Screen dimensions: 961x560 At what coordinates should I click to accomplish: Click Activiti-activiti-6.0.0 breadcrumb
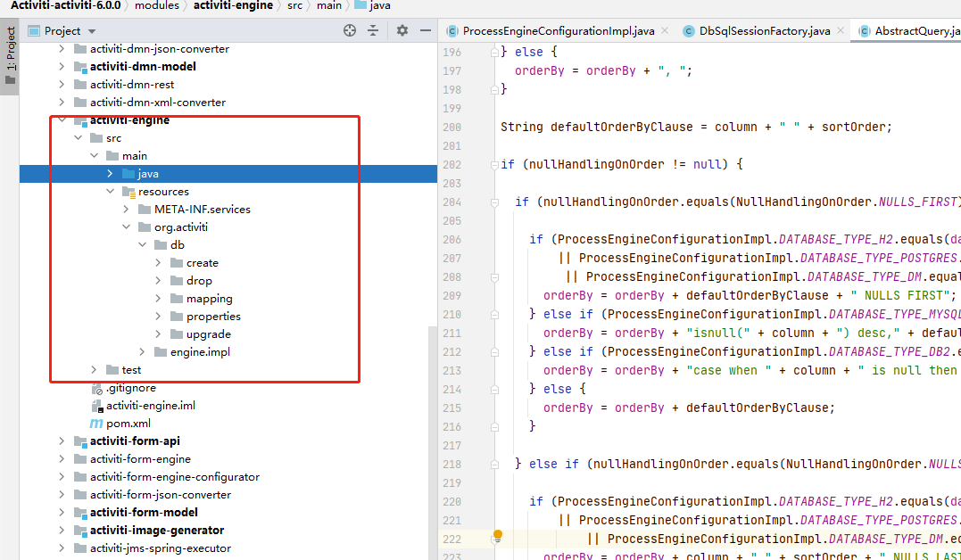65,5
